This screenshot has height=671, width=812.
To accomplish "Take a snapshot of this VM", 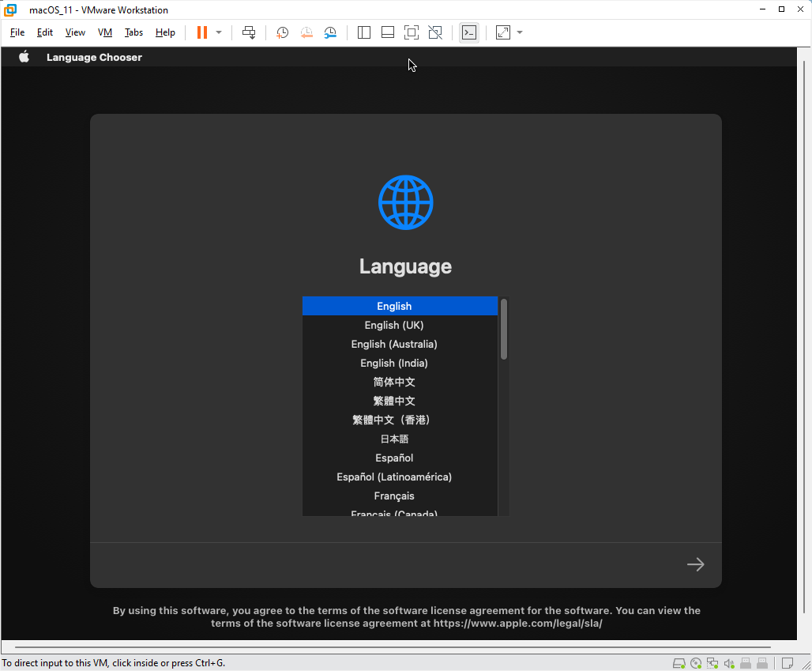I will 282,32.
